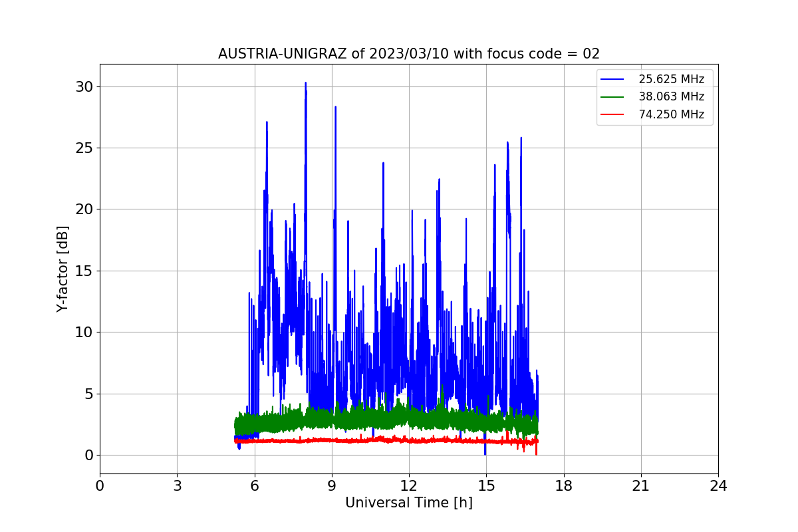Select the '74.250 MHz' legend label
Viewport: 798px width, 532px height.
(671, 114)
